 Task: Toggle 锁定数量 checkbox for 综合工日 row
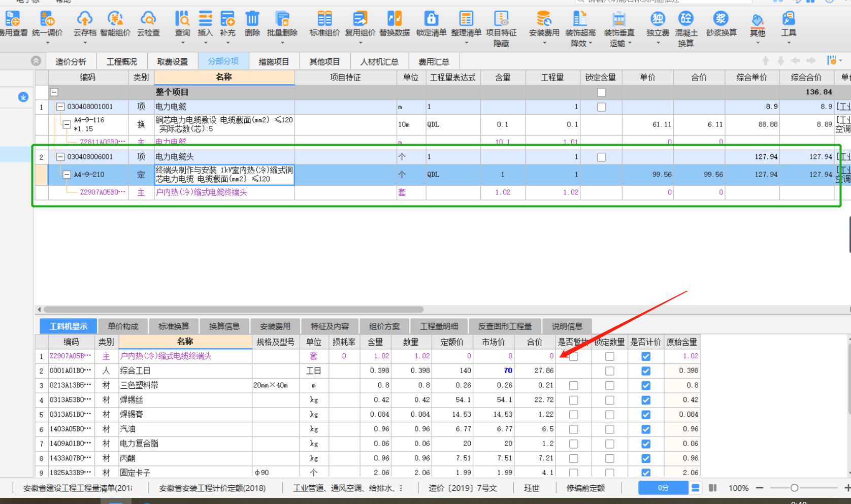click(x=609, y=371)
